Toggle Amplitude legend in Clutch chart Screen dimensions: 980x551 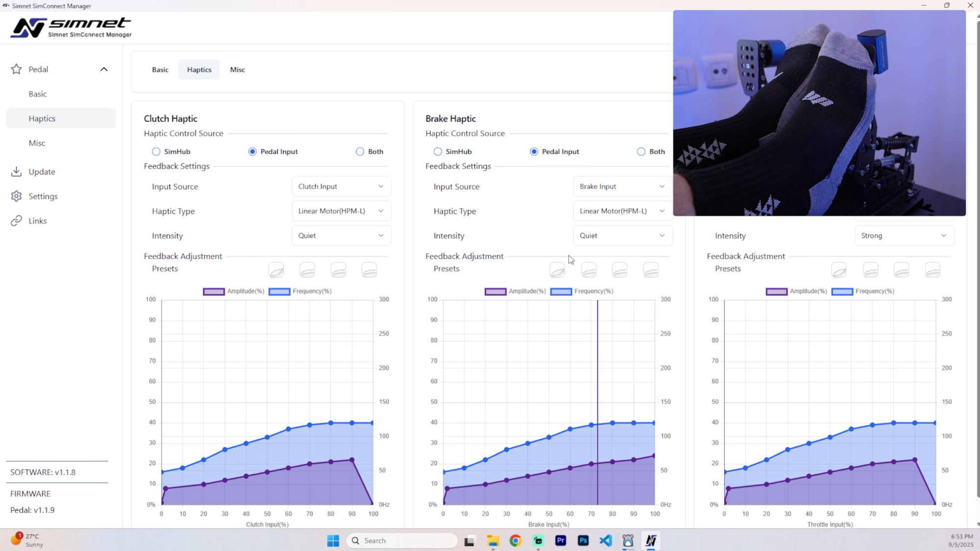(234, 291)
